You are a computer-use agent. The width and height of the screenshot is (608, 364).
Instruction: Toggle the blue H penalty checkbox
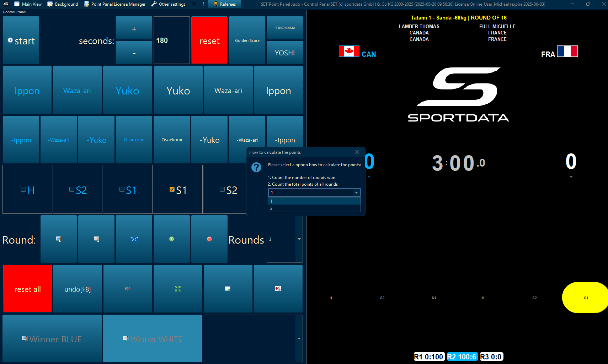[x=23, y=189]
